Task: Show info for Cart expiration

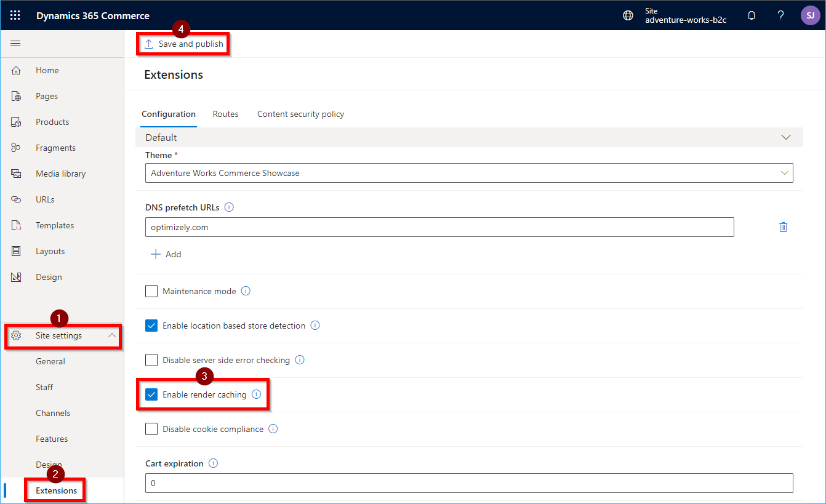Action: point(213,463)
